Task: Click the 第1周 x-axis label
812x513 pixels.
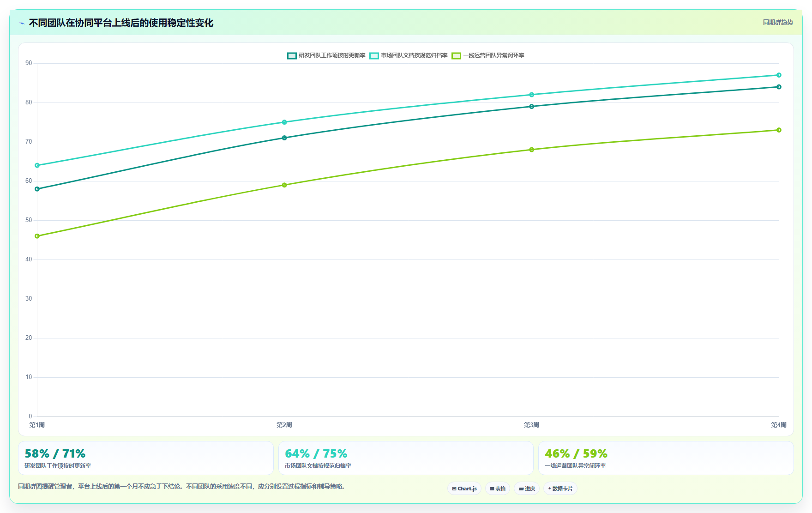Action: (37, 425)
